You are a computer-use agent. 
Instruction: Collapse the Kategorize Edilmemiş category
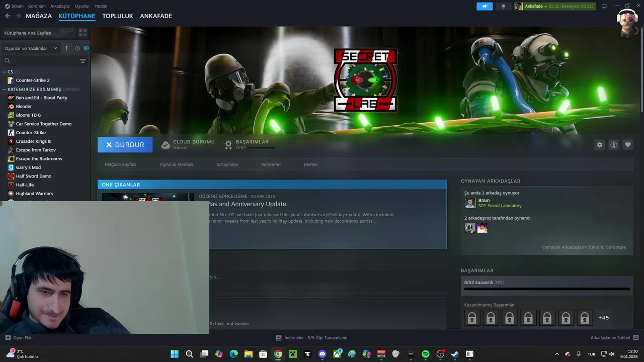(4, 89)
